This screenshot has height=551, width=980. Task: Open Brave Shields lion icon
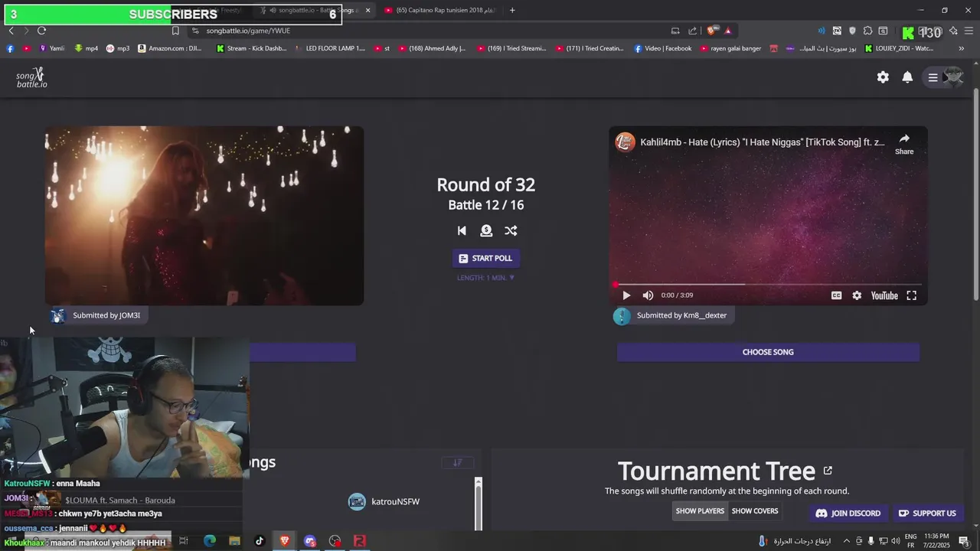tap(712, 31)
